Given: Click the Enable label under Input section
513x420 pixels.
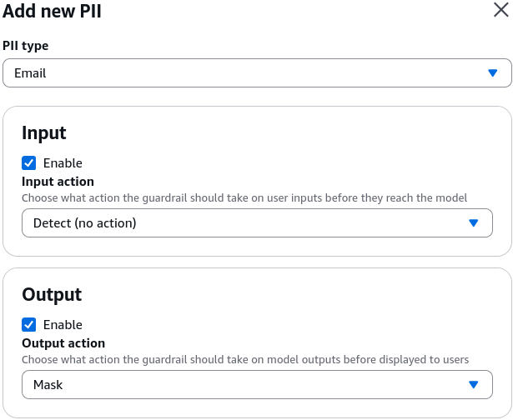Looking at the screenshot, I should click(x=63, y=163).
